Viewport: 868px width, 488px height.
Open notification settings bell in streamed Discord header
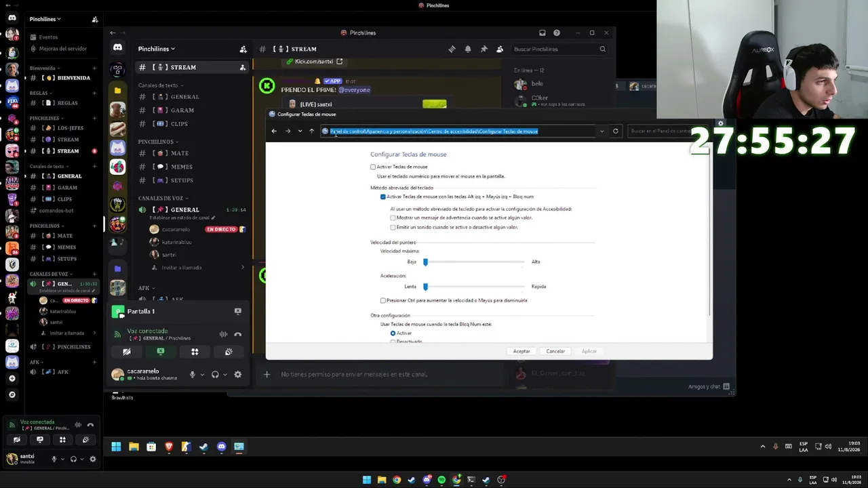(x=468, y=49)
